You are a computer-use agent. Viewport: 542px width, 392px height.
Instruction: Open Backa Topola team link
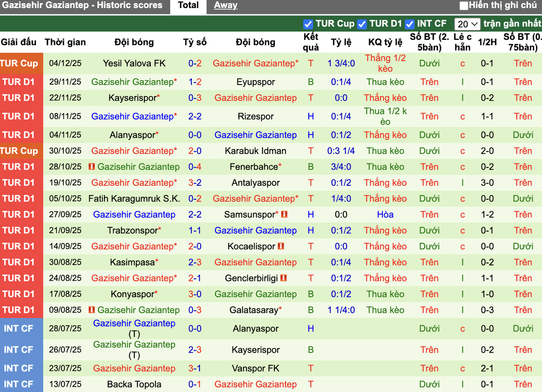point(134,384)
